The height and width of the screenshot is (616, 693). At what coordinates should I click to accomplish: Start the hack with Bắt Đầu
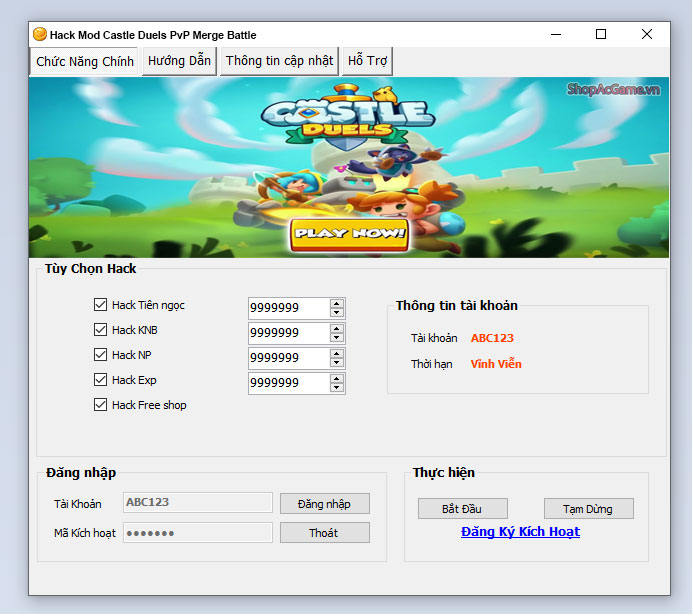point(462,509)
